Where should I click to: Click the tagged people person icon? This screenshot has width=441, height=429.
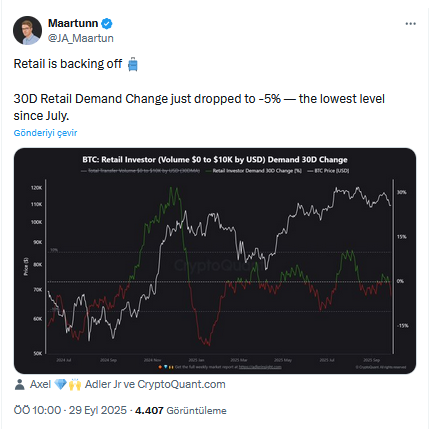click(20, 384)
